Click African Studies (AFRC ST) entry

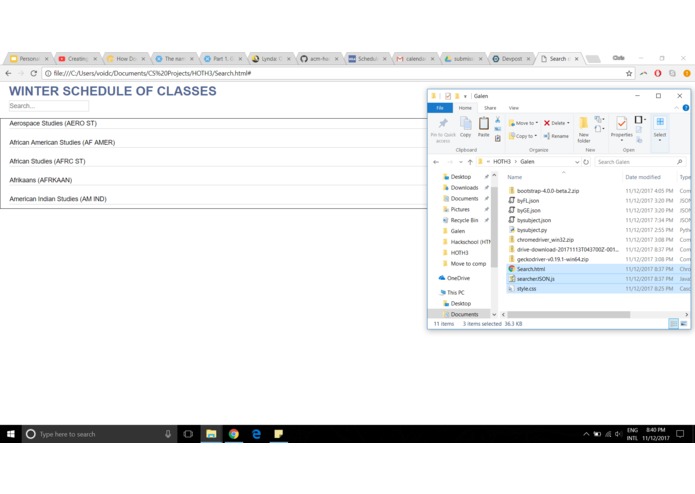pos(47,161)
